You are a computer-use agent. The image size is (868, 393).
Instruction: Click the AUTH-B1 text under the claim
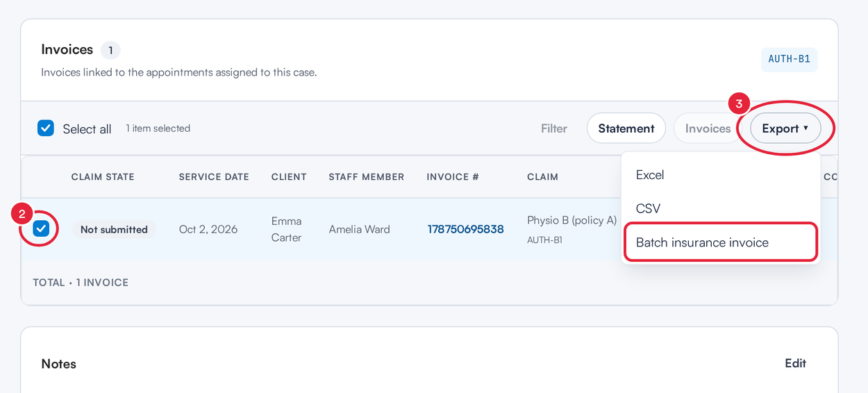(x=544, y=240)
